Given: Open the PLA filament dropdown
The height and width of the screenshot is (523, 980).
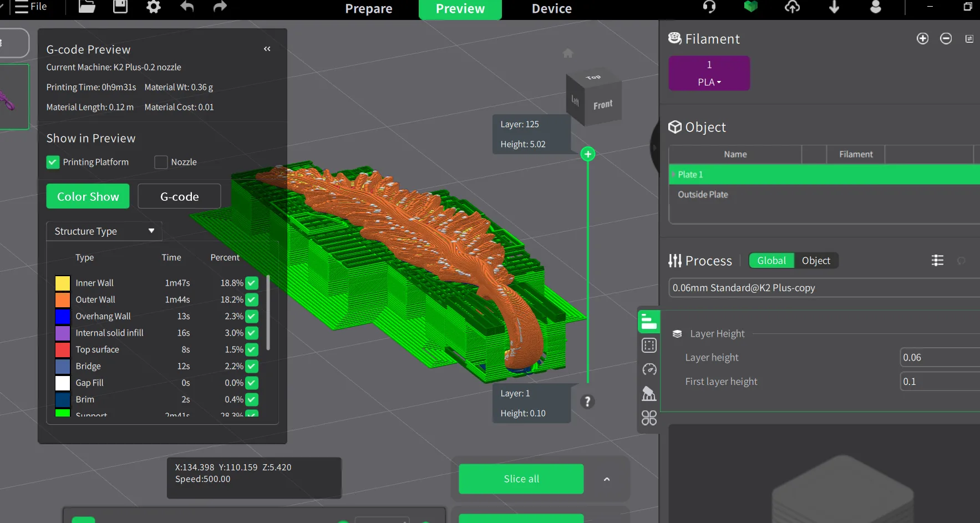Looking at the screenshot, I should [709, 82].
